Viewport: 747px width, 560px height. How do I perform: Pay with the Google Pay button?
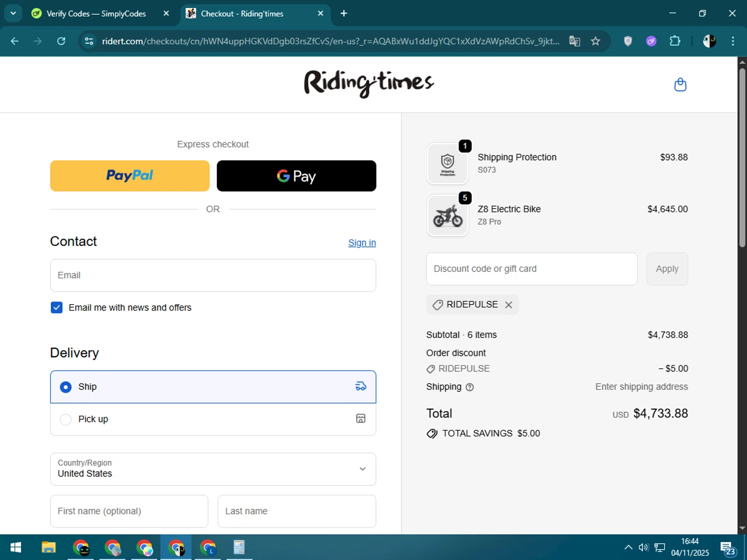point(296,176)
